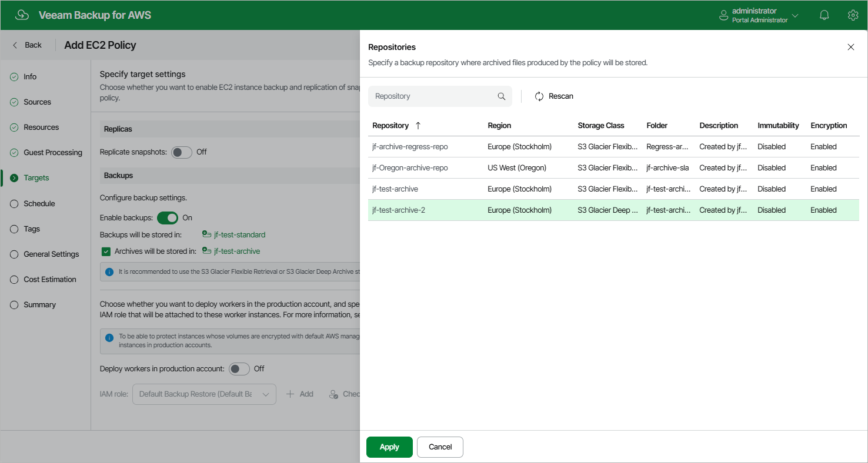Open the Info wizard step
The width and height of the screenshot is (868, 463).
[30, 77]
